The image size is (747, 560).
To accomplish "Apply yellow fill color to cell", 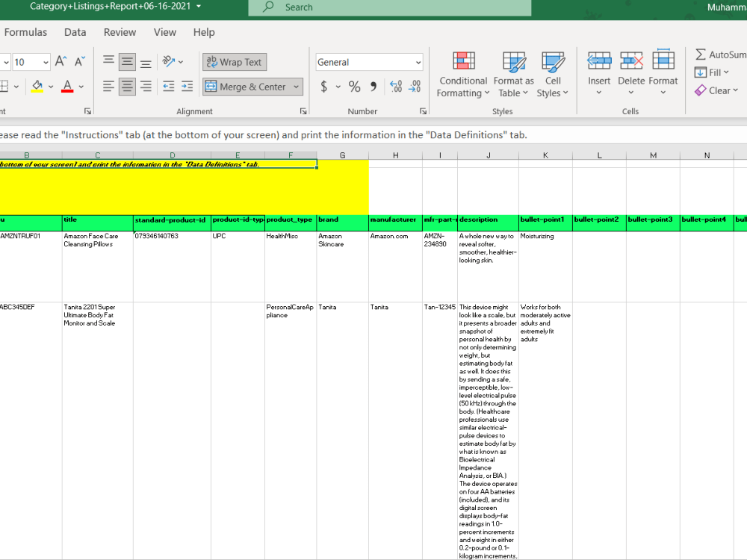I will [37, 86].
